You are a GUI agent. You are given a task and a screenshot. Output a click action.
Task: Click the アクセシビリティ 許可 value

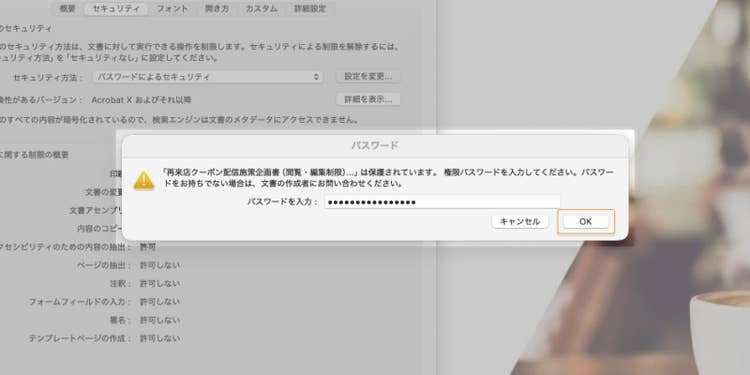coord(147,247)
